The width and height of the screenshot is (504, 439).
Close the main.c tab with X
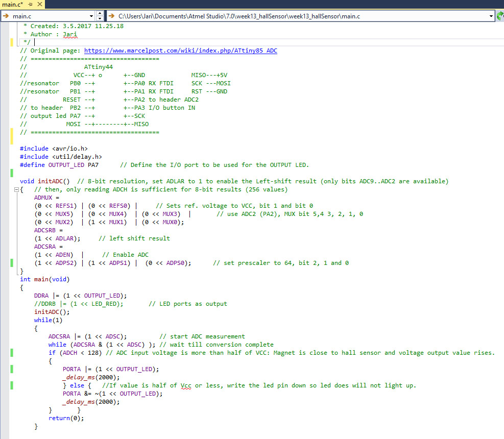tap(40, 4)
